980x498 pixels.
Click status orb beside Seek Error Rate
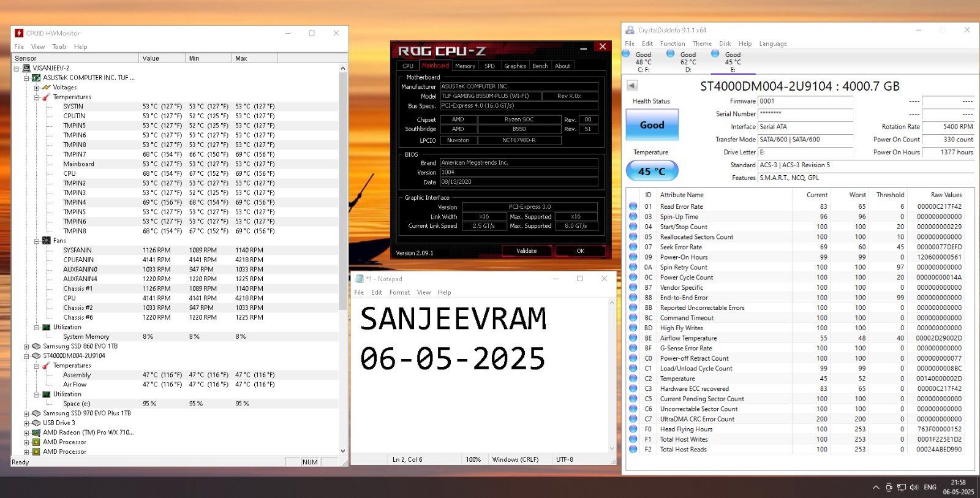point(633,247)
